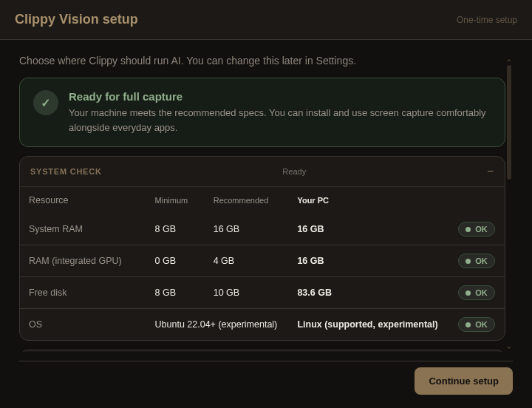Image resolution: width=532 pixels, height=408 pixels.
Task: Click the 'Minimum' column header
Action: 171,200
